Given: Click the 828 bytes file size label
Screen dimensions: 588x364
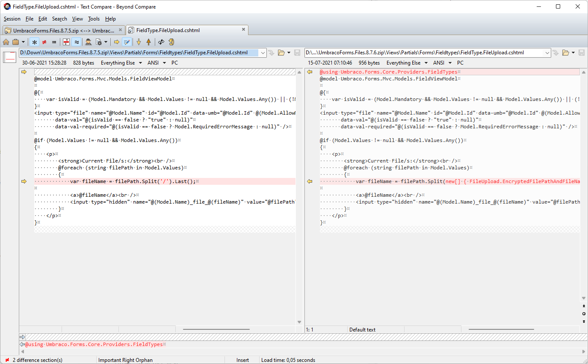Looking at the screenshot, I should tap(83, 63).
